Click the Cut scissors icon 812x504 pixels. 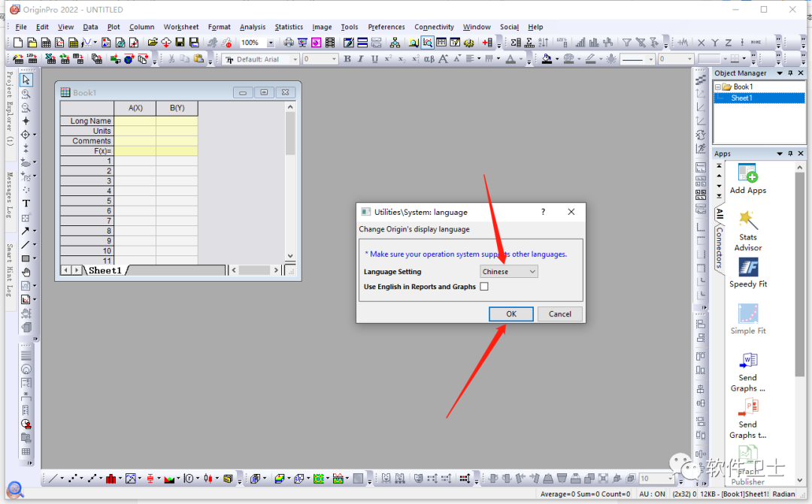pyautogui.click(x=171, y=59)
